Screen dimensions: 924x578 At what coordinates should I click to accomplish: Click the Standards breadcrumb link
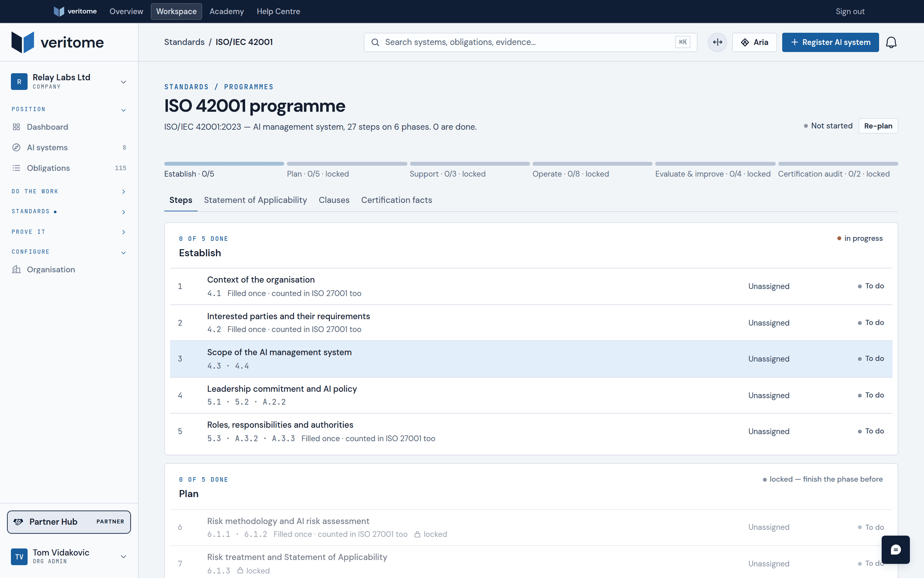coord(184,42)
